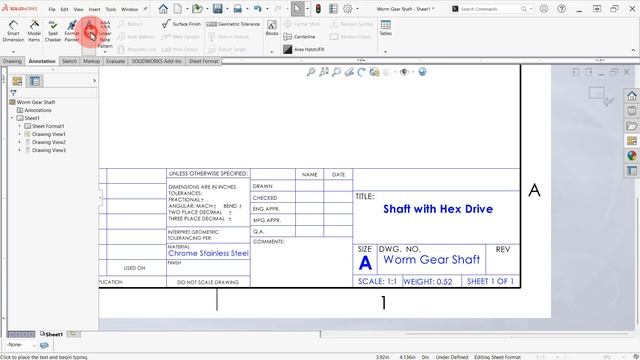Apply Area Hatch/Fill

pos(304,49)
